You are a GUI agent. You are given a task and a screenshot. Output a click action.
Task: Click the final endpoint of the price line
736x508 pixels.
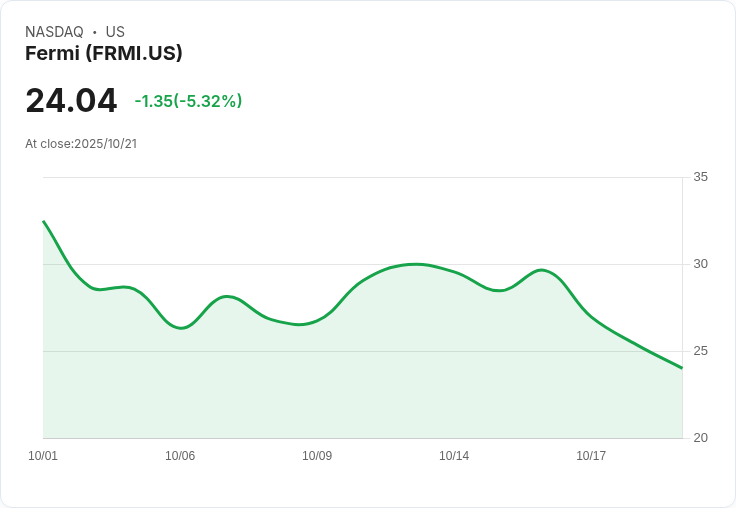tap(681, 368)
